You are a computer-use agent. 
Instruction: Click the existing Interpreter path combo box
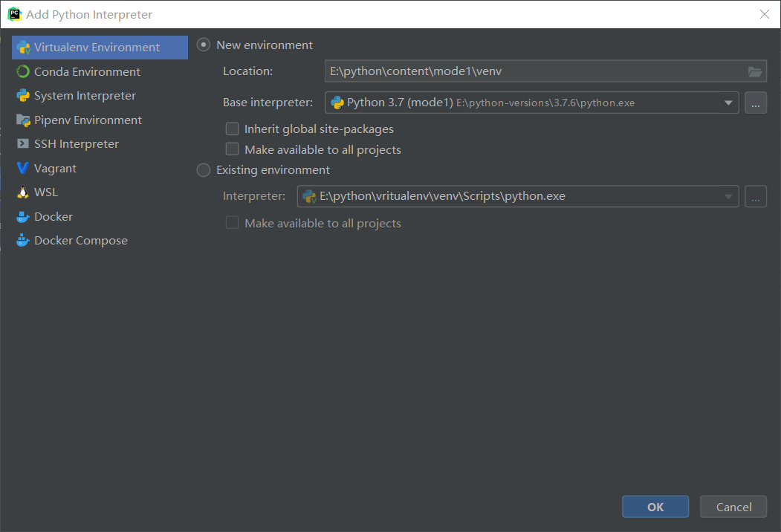(x=517, y=196)
